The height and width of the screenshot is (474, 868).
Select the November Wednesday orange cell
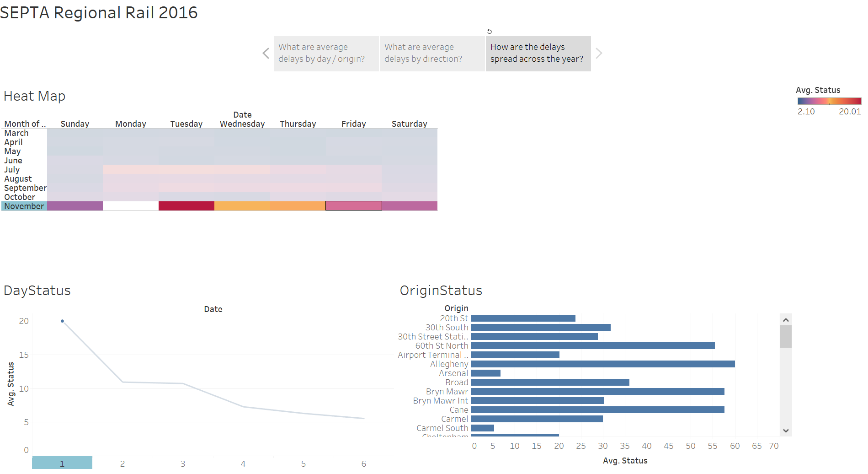coord(242,206)
